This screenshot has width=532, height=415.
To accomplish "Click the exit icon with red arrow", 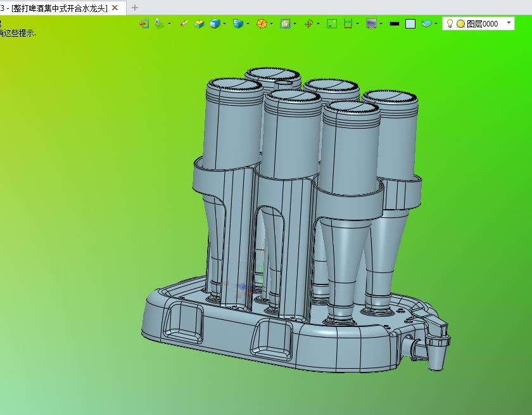I will 144,23.
